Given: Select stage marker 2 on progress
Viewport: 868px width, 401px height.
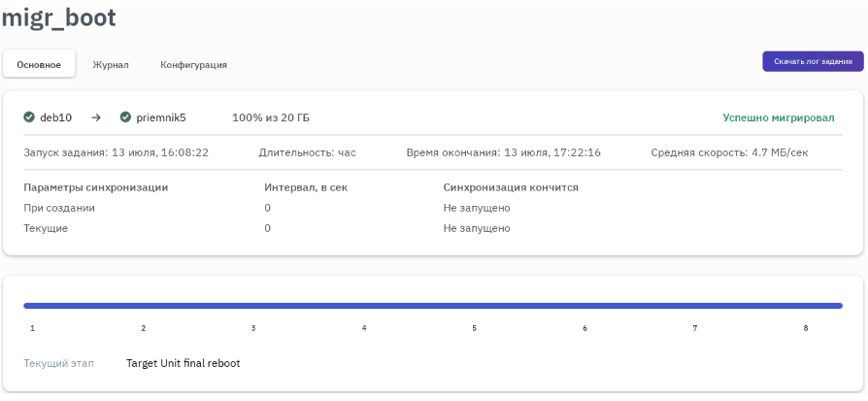Looking at the screenshot, I should coord(143,328).
